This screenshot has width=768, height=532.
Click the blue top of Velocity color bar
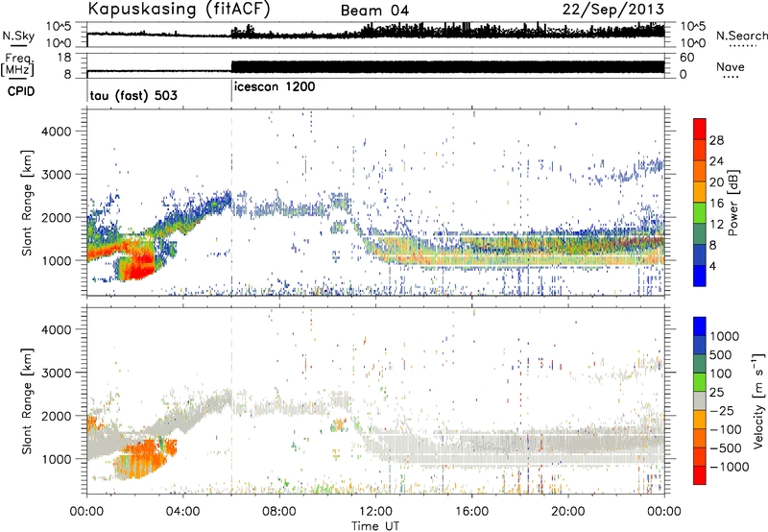(700, 326)
